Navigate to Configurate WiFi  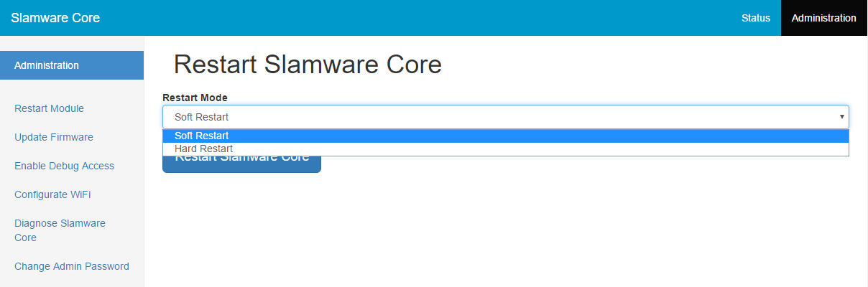pos(52,194)
